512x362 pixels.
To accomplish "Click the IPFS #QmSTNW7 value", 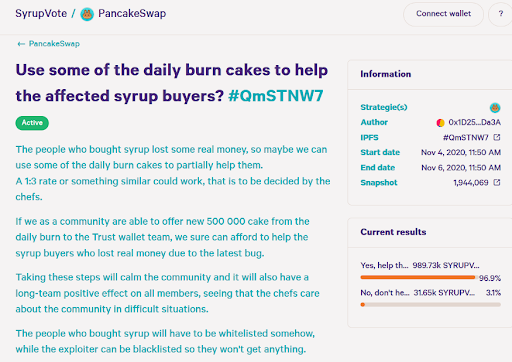I will pos(465,137).
